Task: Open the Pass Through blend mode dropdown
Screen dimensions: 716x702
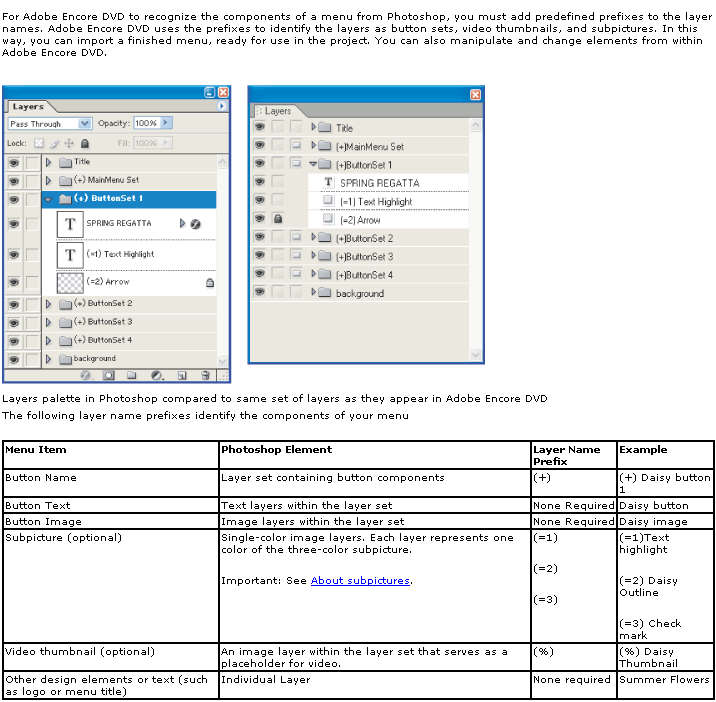Action: tap(84, 123)
